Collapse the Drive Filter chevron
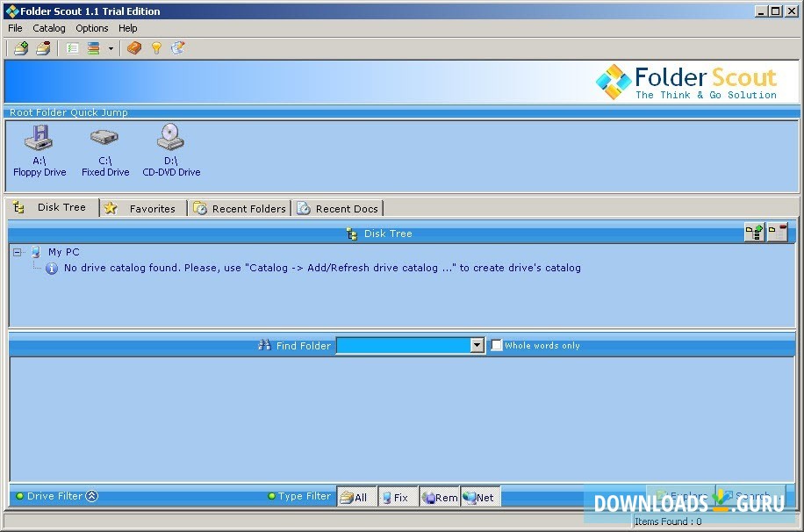The image size is (804, 532). [x=92, y=496]
